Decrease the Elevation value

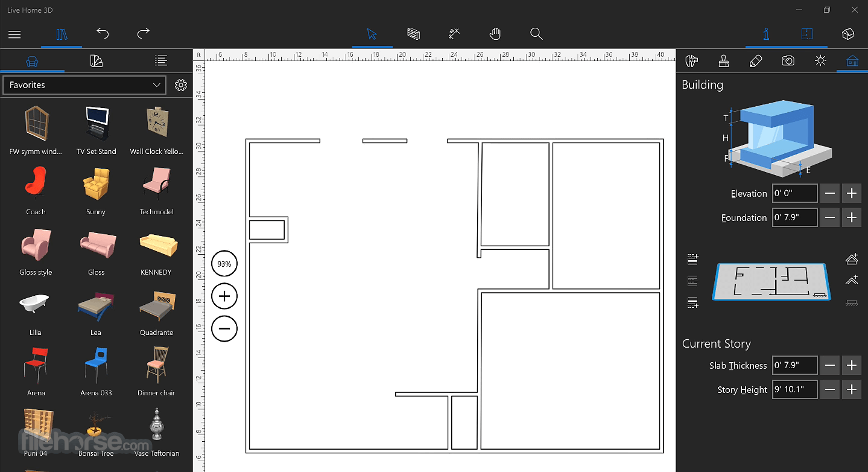[x=831, y=194]
